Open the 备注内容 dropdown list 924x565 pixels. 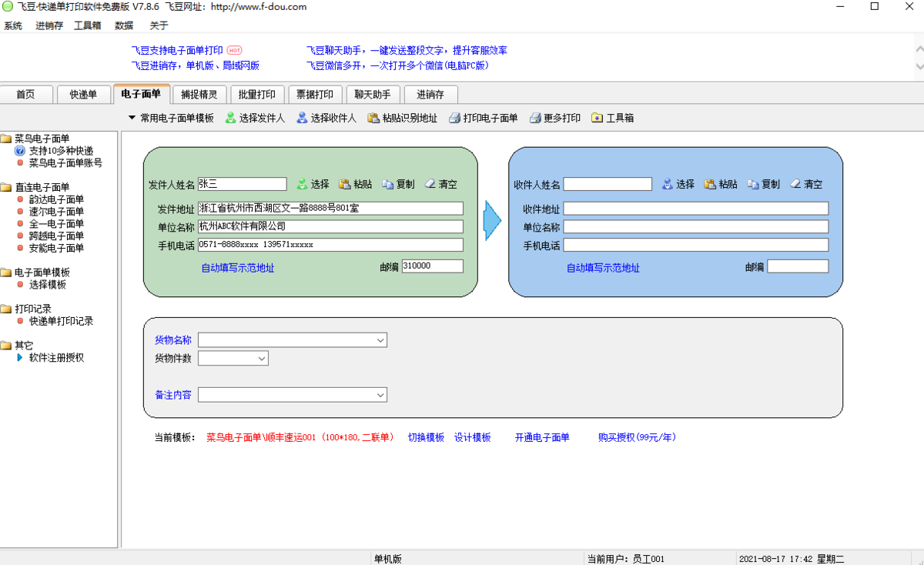(380, 395)
